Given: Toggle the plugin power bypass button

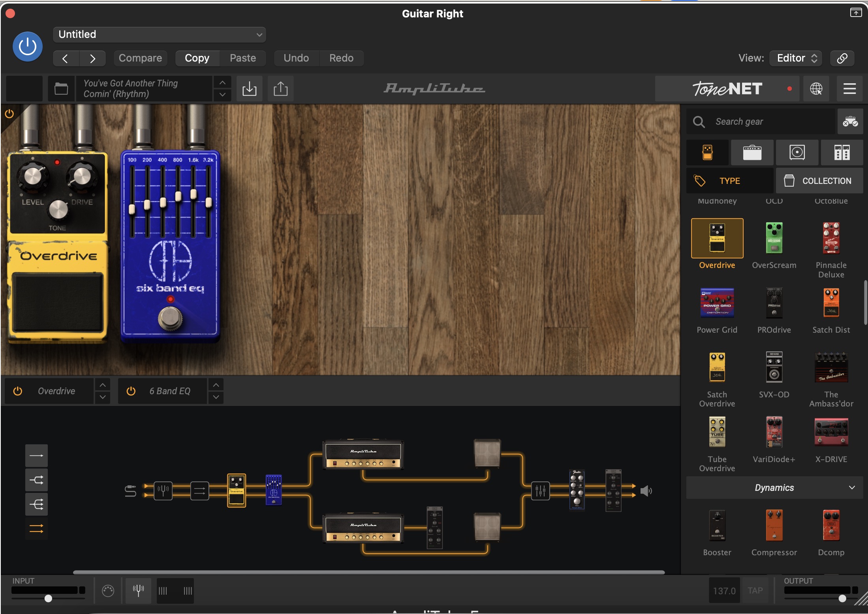Looking at the screenshot, I should [x=28, y=47].
